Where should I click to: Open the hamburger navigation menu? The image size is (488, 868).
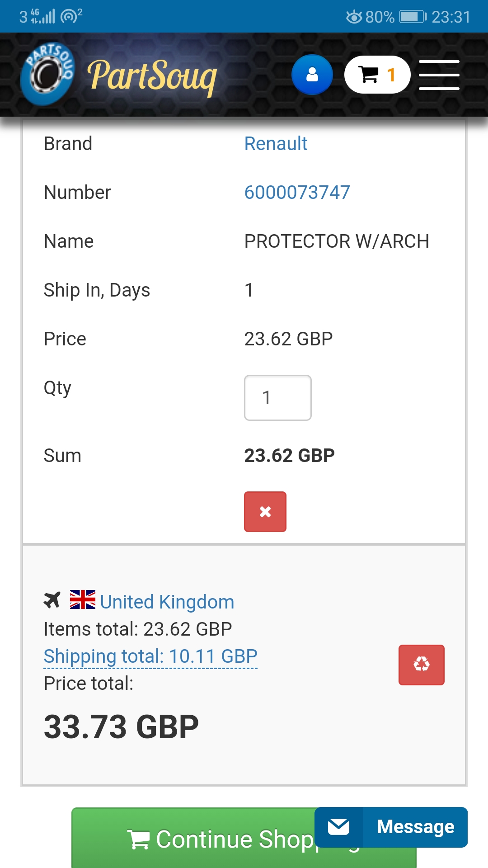click(x=439, y=75)
